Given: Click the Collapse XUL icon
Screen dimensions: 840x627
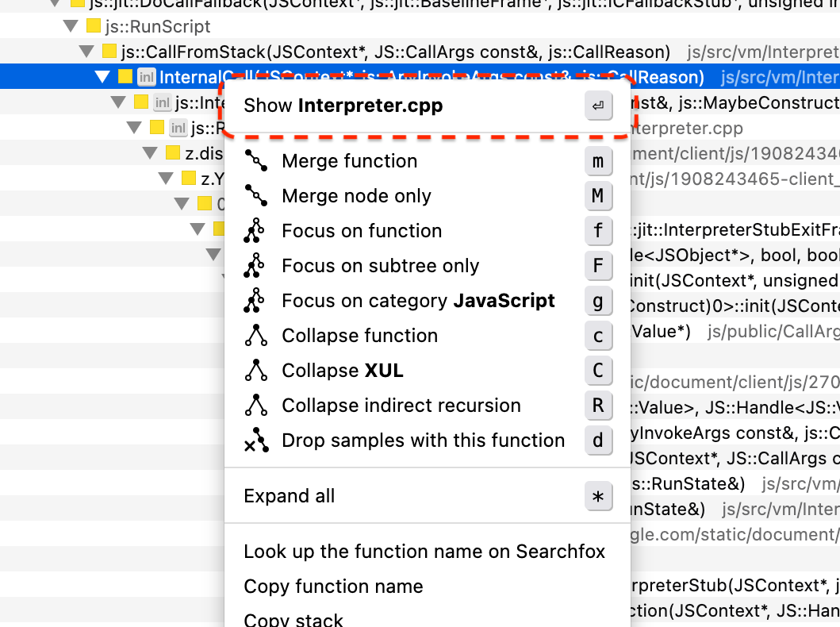Looking at the screenshot, I should tap(255, 371).
